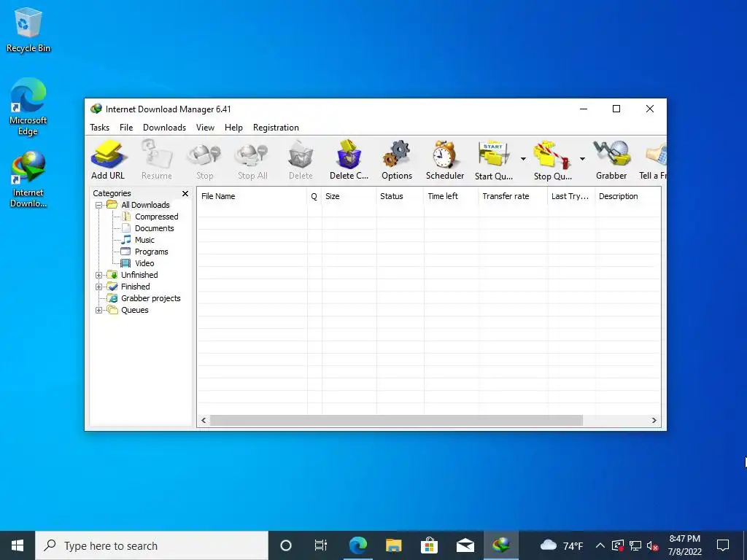Viewport: 747px width, 560px height.
Task: Select the Internet Download Manager desktop shortcut
Action: coord(28,180)
